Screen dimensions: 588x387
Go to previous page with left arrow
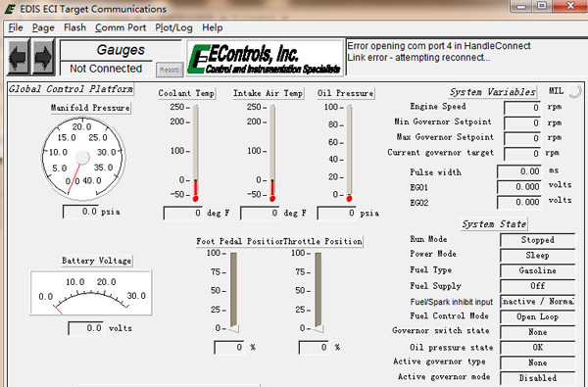pyautogui.click(x=18, y=58)
